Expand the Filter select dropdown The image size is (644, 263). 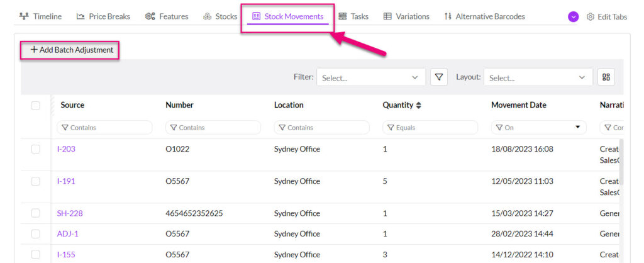click(370, 77)
